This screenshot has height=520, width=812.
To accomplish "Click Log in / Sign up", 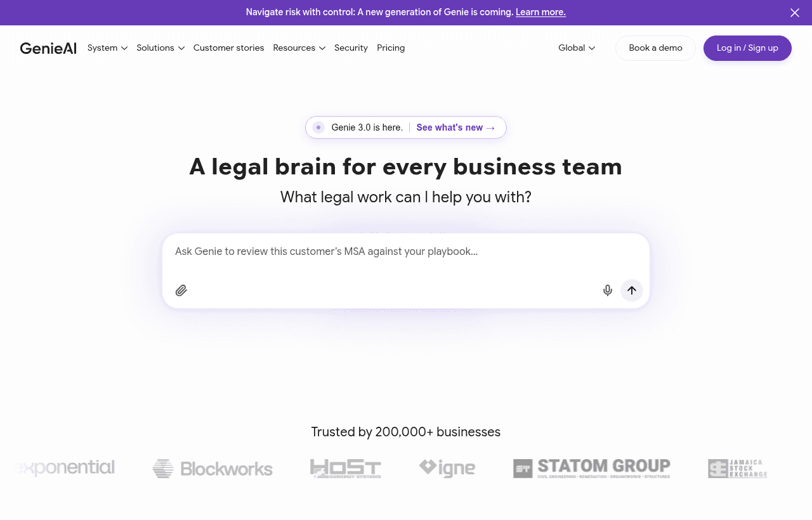I will coord(747,48).
